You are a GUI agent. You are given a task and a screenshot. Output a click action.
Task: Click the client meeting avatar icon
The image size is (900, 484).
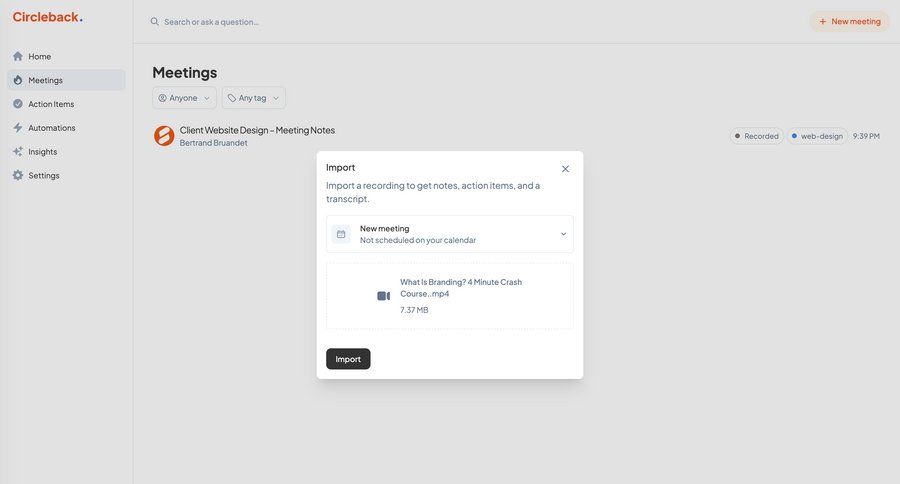pyautogui.click(x=164, y=136)
